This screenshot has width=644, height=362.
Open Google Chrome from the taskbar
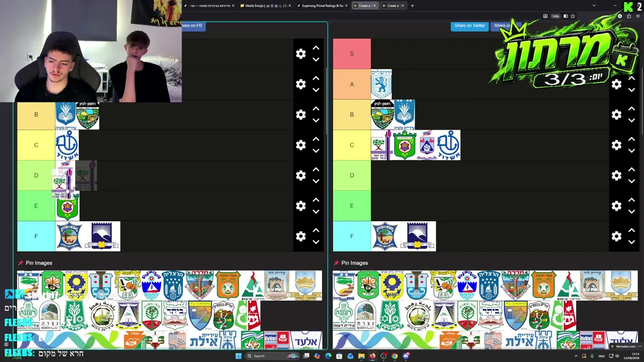(394, 356)
